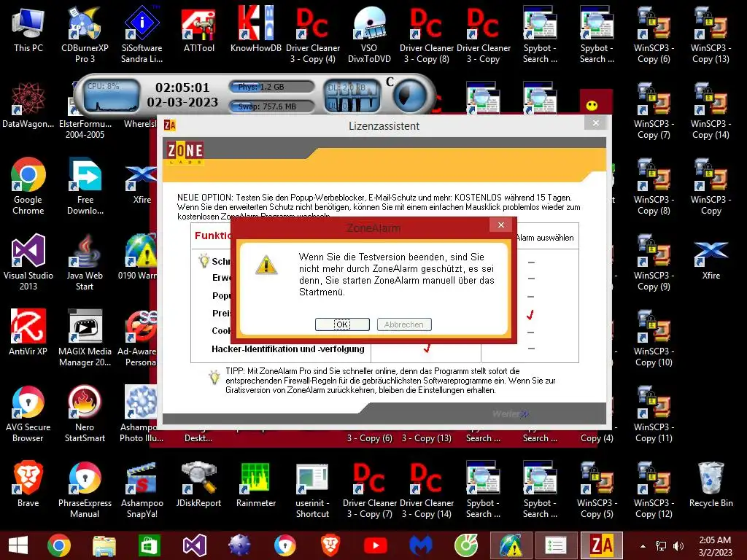Open WinSCP3 - Copy (6) icon
747x560 pixels.
654,35
